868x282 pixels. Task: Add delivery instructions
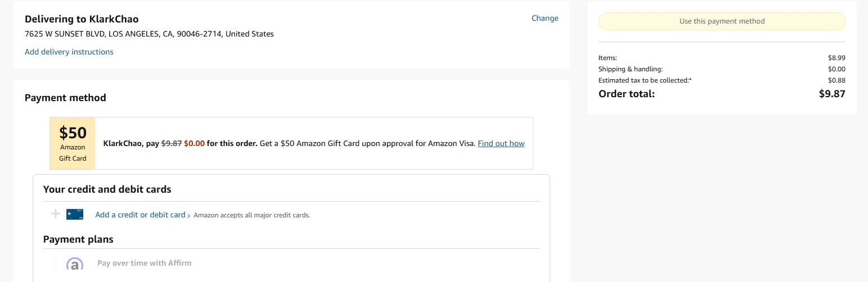(x=69, y=52)
